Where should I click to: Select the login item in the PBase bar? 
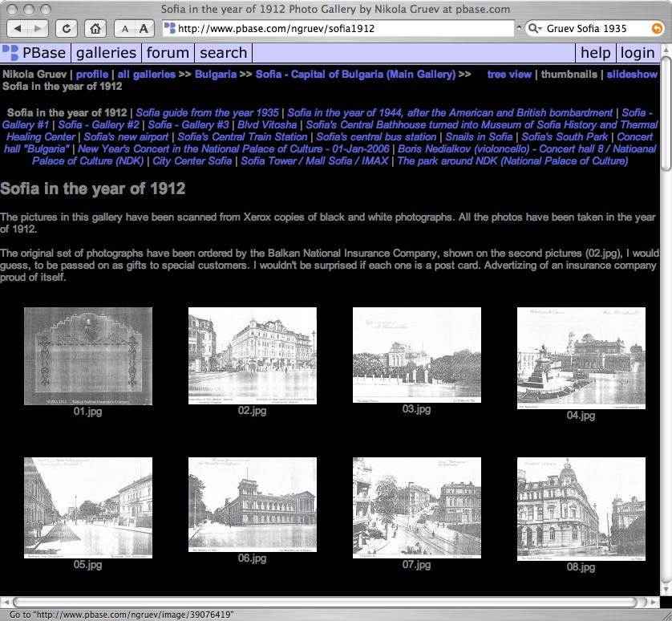point(638,53)
